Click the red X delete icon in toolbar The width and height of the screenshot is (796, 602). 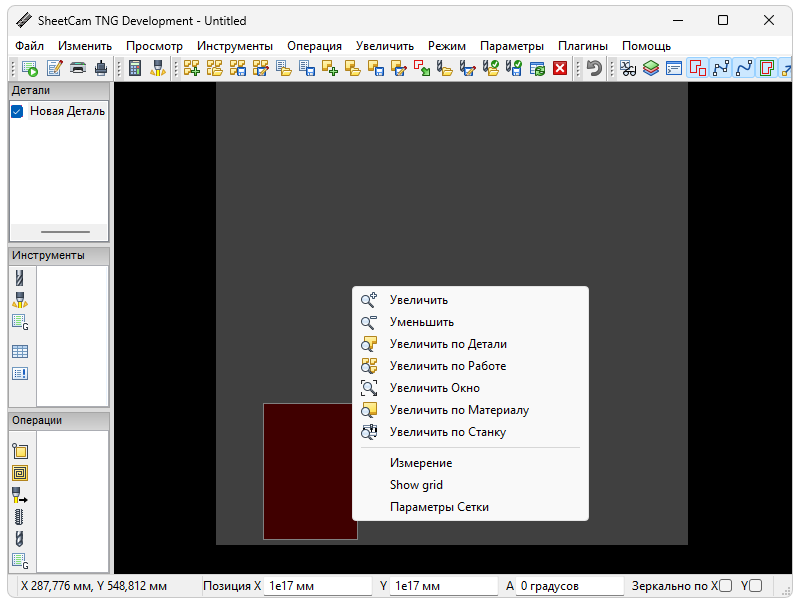coord(560,68)
